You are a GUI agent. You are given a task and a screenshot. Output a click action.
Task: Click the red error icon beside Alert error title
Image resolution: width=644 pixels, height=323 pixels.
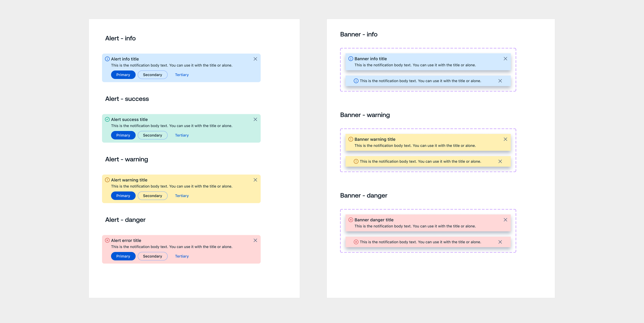click(107, 240)
